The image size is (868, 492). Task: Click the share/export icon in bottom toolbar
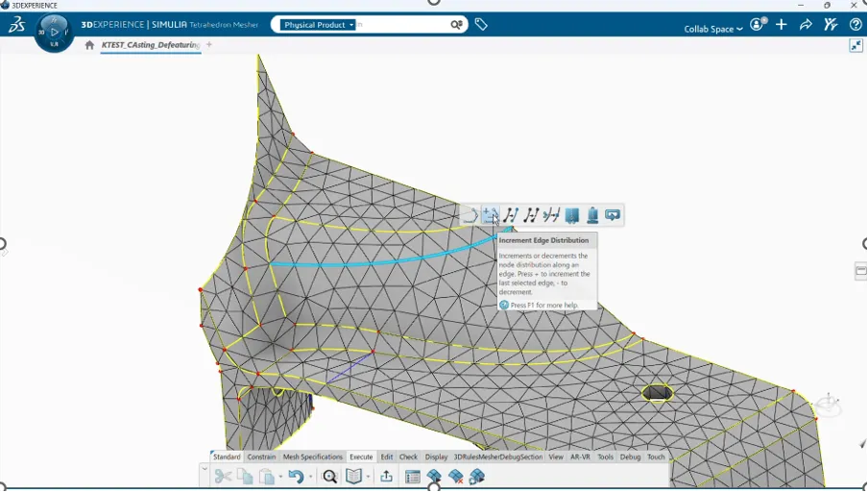click(x=386, y=477)
